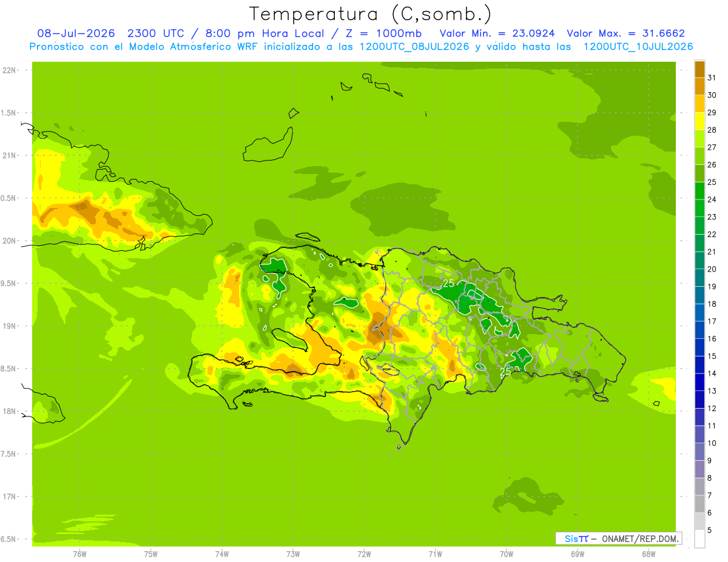Select the '08-Jul-2026' date text
The image size is (728, 562).
pyautogui.click(x=76, y=33)
